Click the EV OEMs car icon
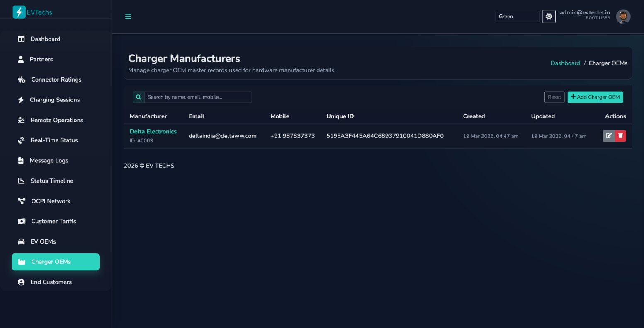Screen dimensions: 644x328 (21, 241)
